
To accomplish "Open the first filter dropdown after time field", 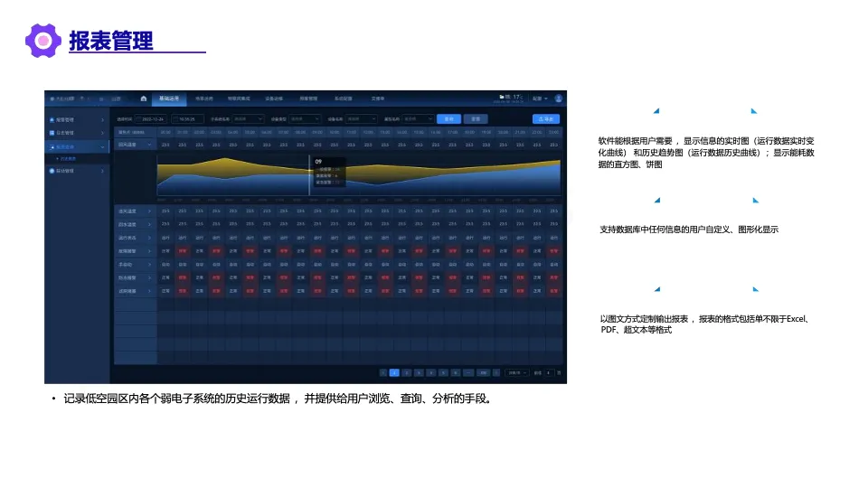I will click(248, 119).
